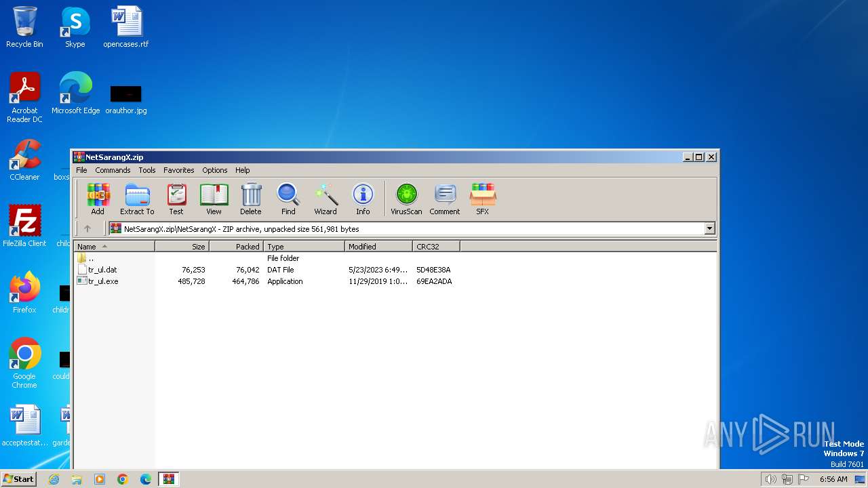Open Firefox desktop shortcut

[x=24, y=293]
